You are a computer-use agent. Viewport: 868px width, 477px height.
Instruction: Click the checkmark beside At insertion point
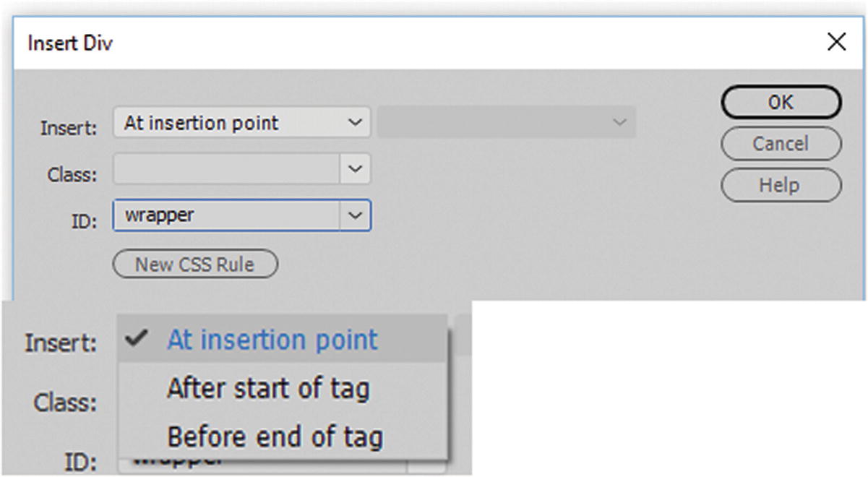point(135,339)
